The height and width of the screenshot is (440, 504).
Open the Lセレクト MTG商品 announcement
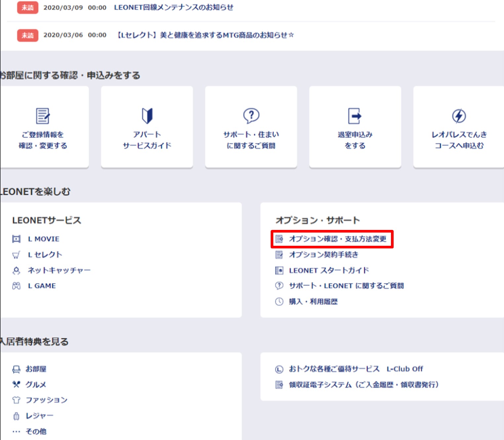(x=205, y=35)
